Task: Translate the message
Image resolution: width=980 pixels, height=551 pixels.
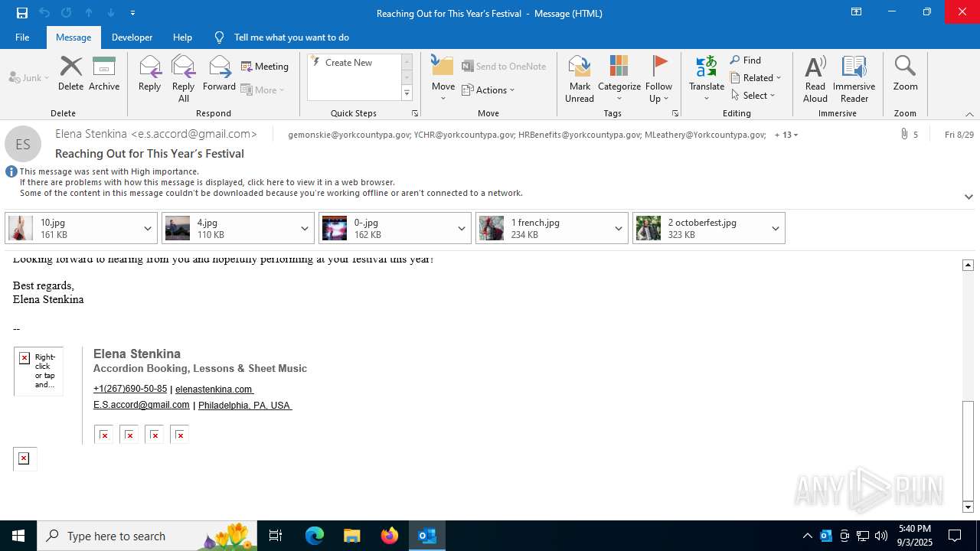Action: [706, 79]
